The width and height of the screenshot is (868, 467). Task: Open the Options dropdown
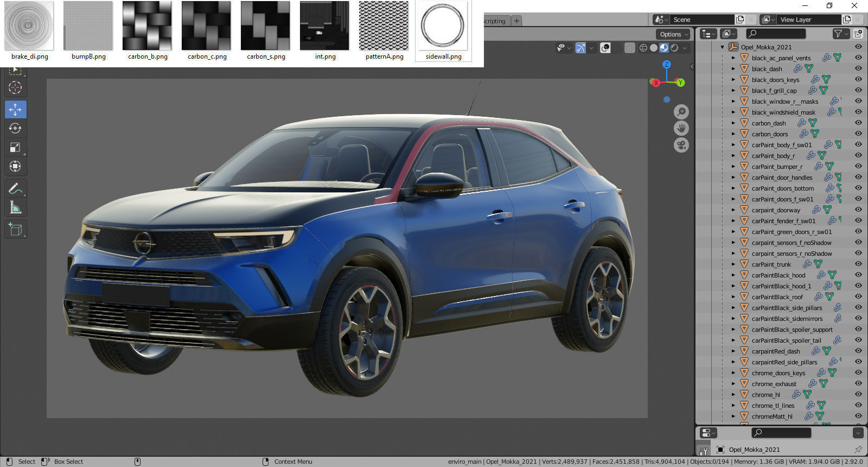click(674, 34)
